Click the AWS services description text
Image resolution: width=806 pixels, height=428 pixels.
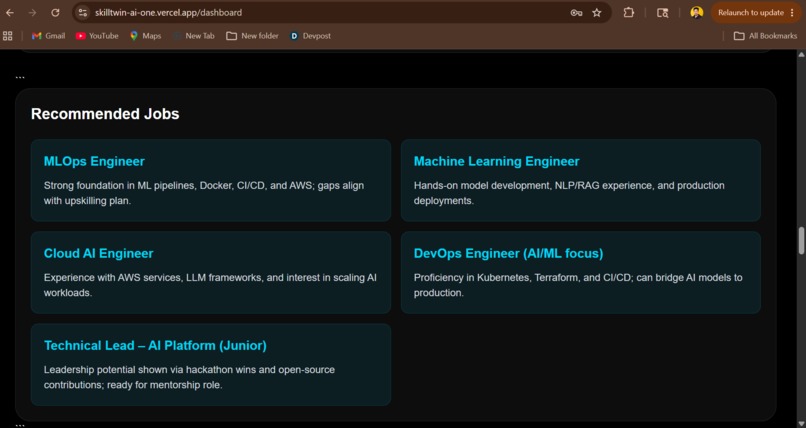point(210,285)
